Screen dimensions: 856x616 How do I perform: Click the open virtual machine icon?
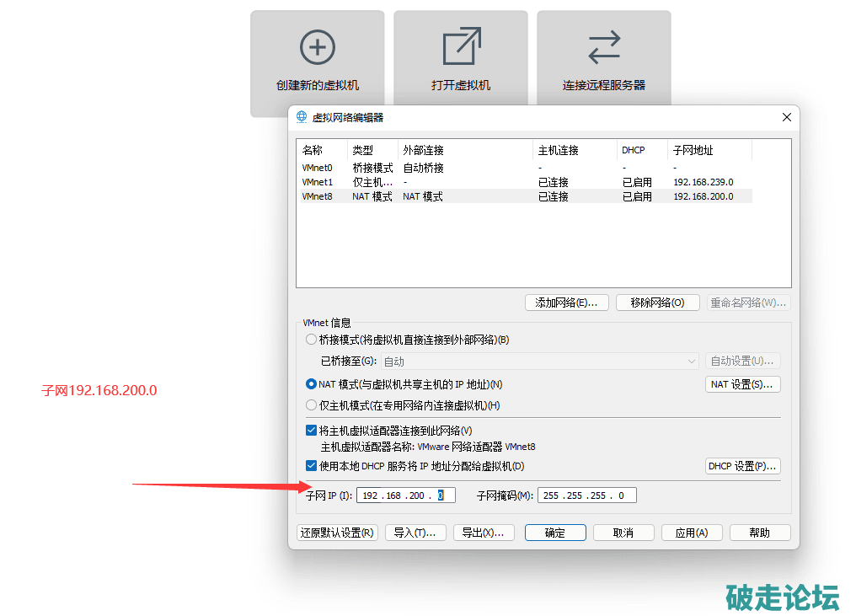(461, 47)
